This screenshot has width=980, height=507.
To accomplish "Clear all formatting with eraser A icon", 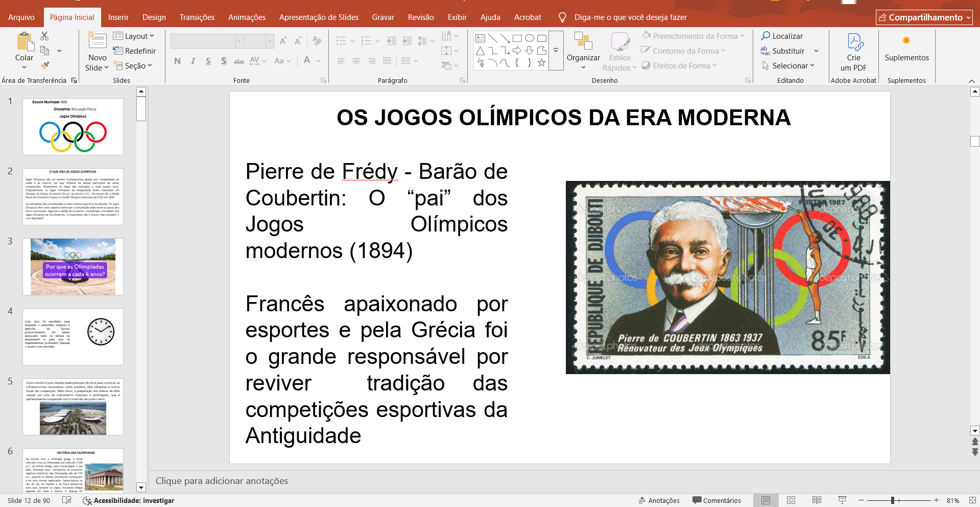I will (x=317, y=41).
